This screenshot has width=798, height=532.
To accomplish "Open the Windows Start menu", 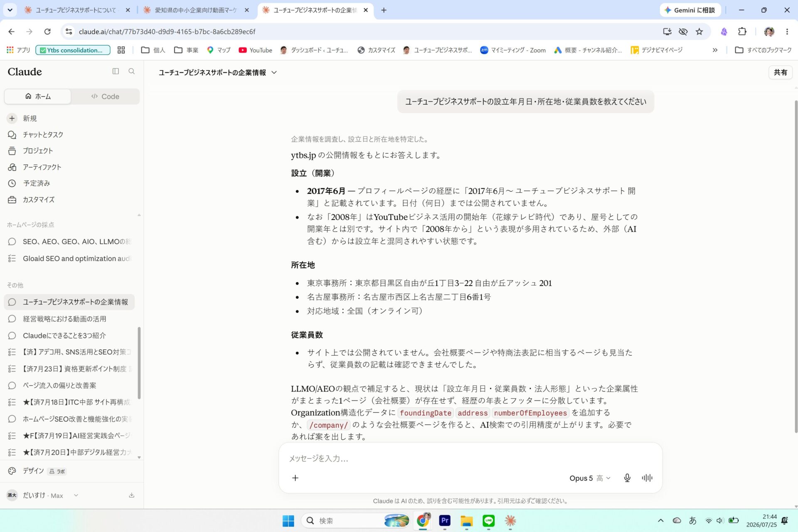I will tap(288, 521).
